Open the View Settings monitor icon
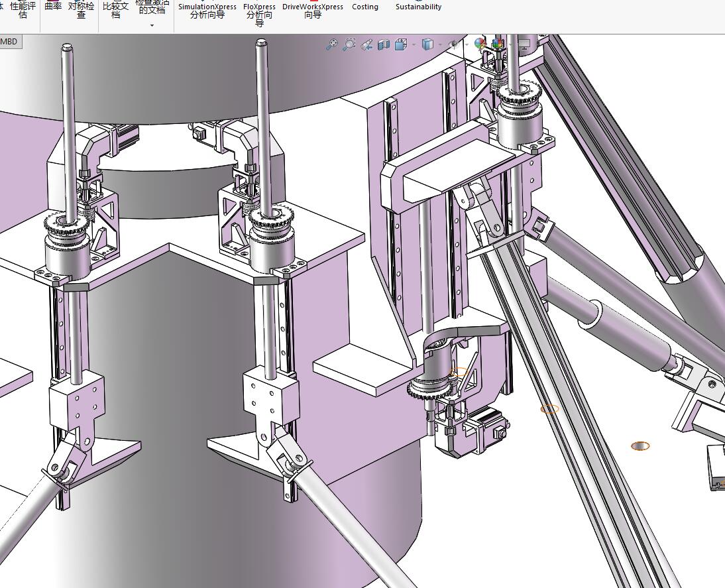The height and width of the screenshot is (588, 725). 524,44
